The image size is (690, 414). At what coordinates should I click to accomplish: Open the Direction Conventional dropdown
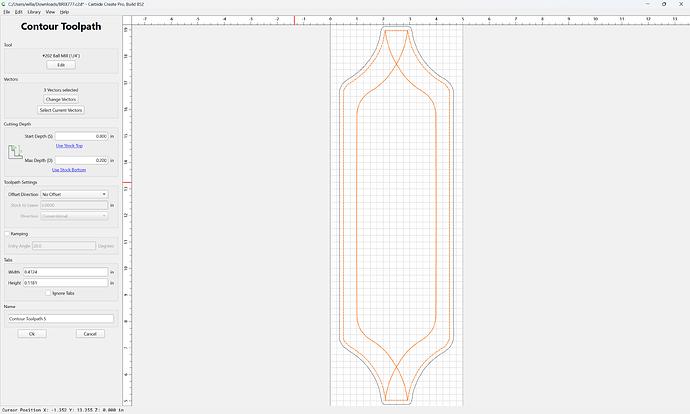tap(74, 216)
